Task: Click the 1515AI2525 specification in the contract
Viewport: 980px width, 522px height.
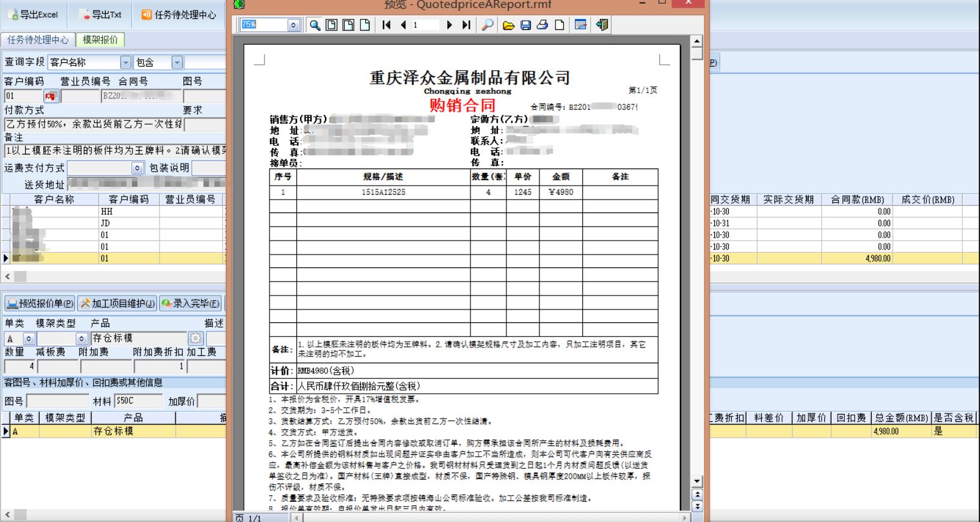Action: point(383,192)
